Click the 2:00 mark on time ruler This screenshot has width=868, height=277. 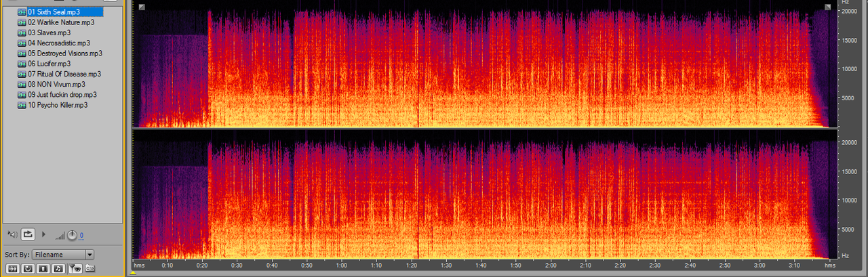point(551,265)
